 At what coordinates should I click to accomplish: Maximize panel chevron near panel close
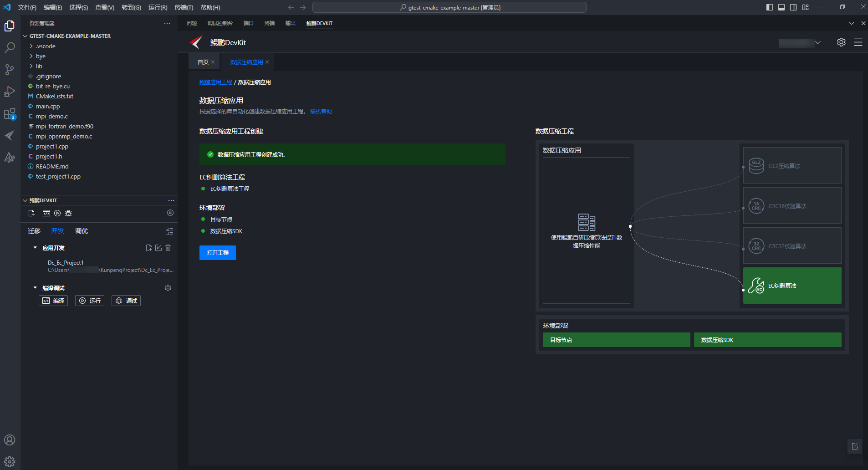click(x=852, y=23)
